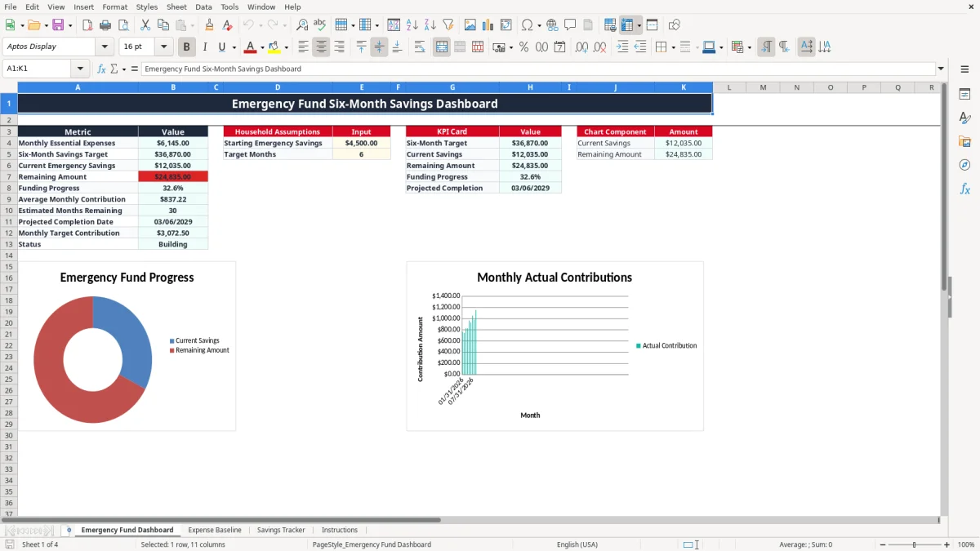This screenshot has height=551, width=980.
Task: Click the Insert Hyperlink globe icon
Action: pos(552,25)
